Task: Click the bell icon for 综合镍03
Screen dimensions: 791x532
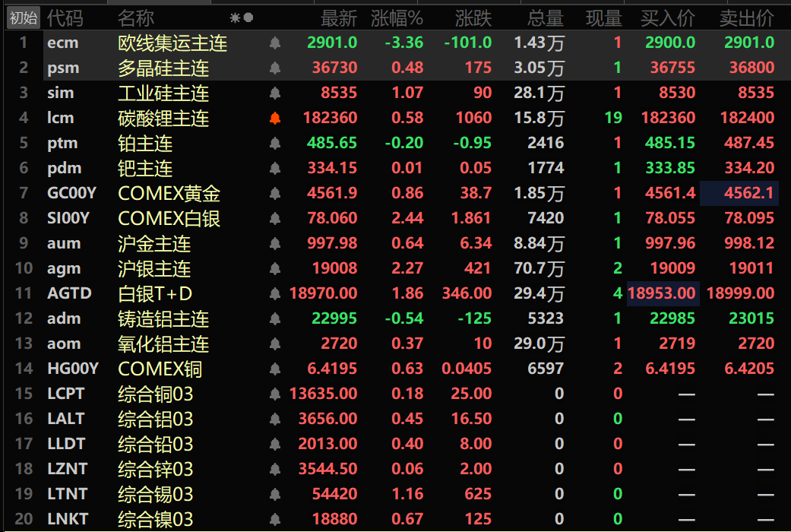Action: [275, 519]
